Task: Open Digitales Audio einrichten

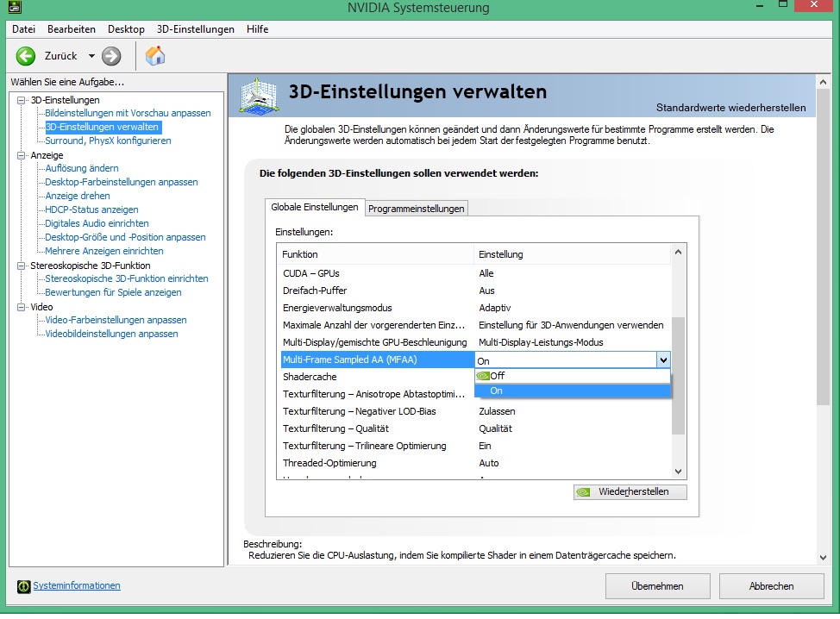Action: (x=97, y=223)
